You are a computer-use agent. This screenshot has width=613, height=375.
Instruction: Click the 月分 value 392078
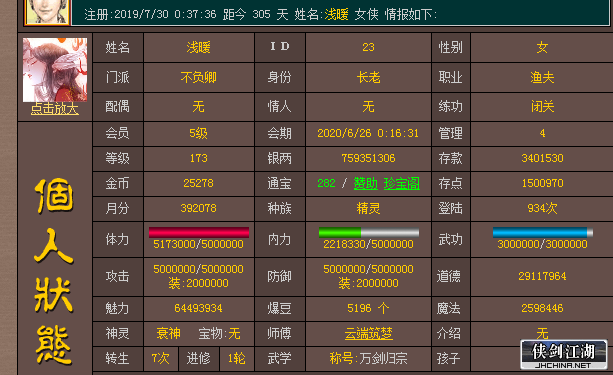[199, 208]
